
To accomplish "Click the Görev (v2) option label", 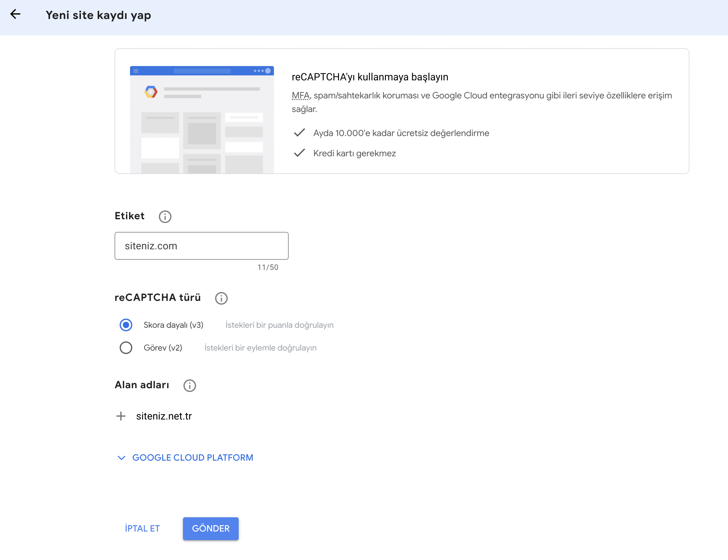I will (x=163, y=348).
